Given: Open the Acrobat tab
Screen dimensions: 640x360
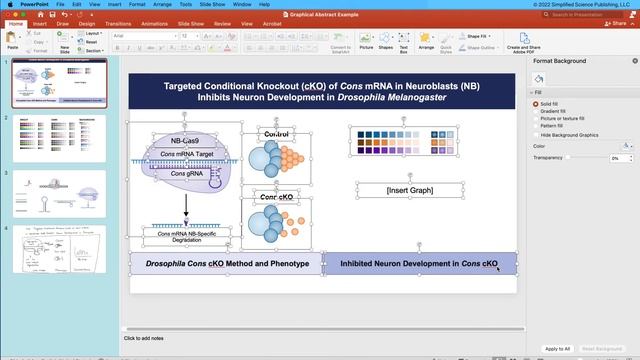Looking at the screenshot, I should pos(272,24).
